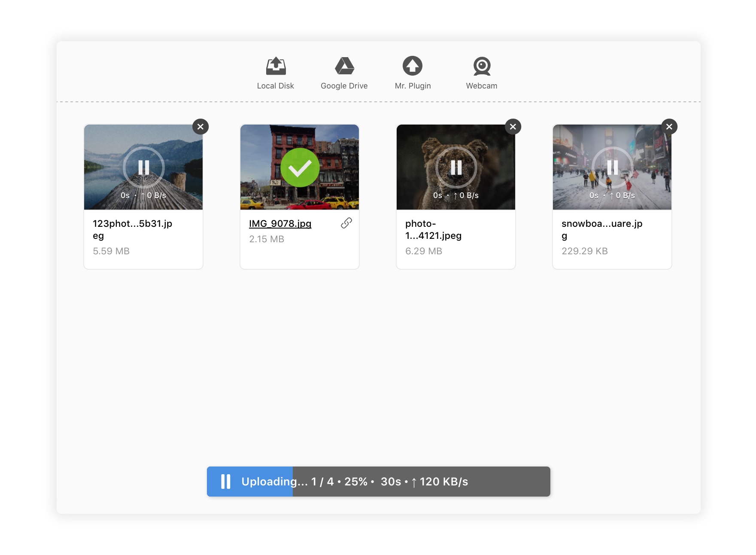Click the Google Drive label text
Image resolution: width=756 pixels, height=555 pixels.
pos(344,85)
